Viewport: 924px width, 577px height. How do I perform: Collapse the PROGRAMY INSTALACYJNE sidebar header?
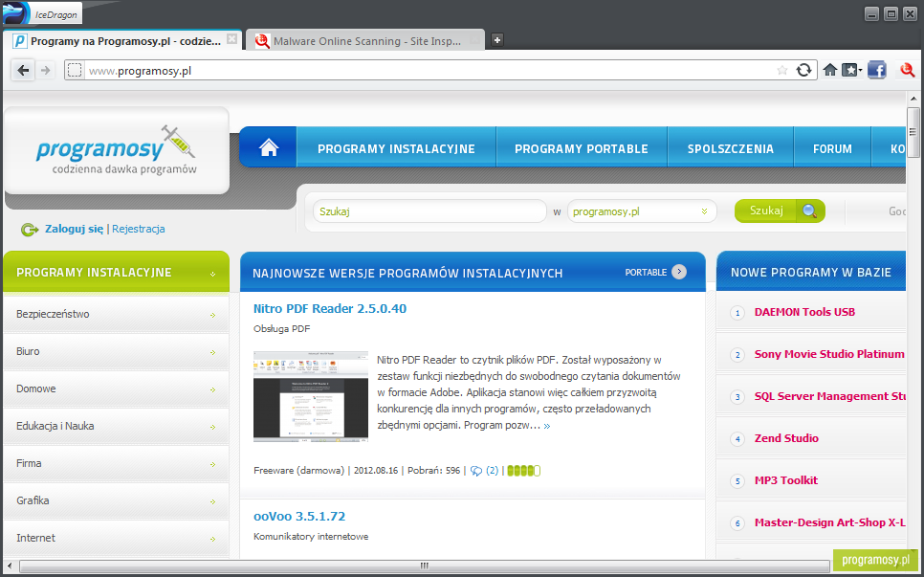116,272
